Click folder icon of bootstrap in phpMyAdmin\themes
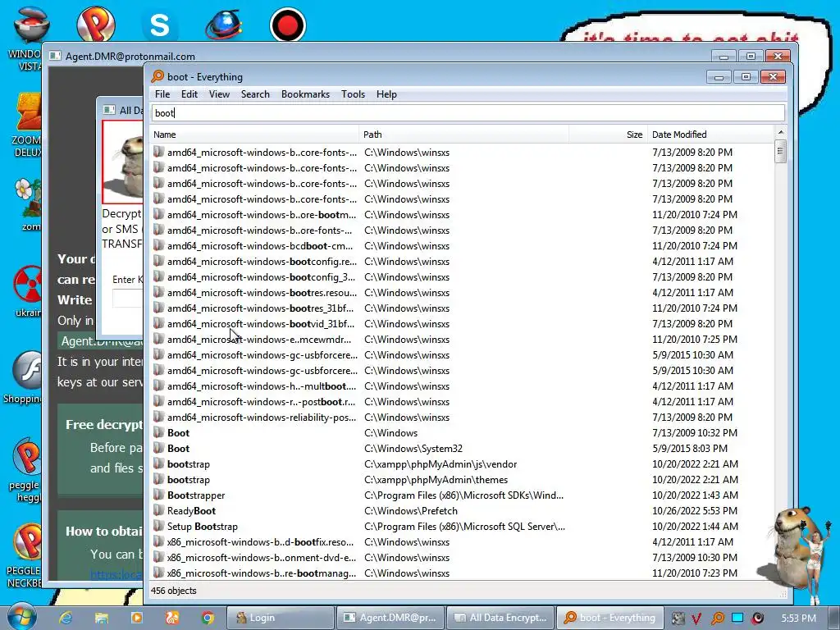This screenshot has height=630, width=840. [x=158, y=479]
